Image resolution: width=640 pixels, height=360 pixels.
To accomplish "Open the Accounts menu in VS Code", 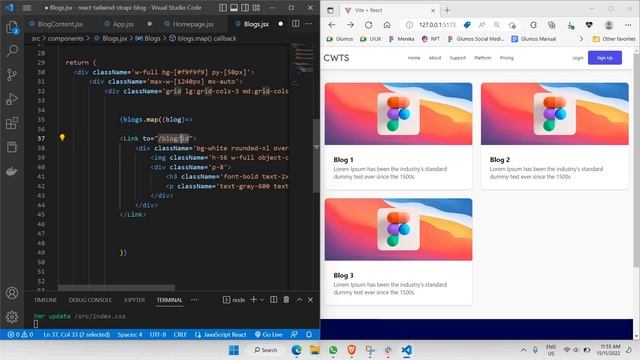I will click(x=12, y=293).
